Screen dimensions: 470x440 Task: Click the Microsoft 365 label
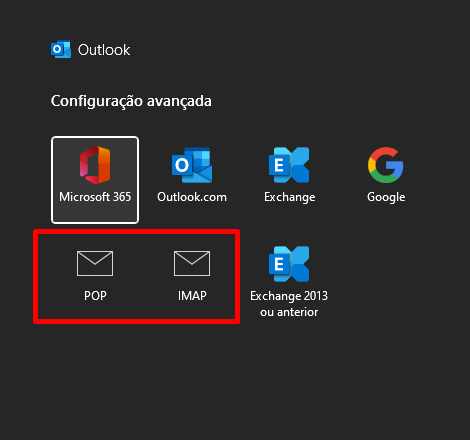tap(95, 197)
